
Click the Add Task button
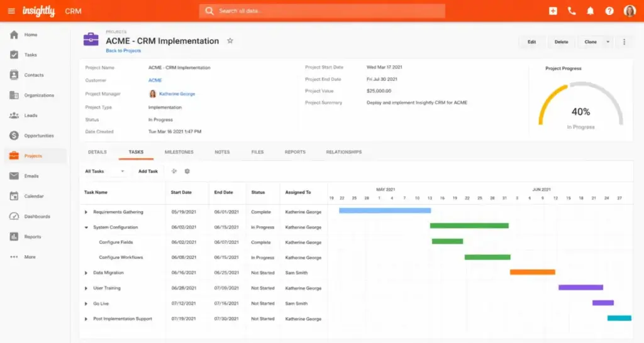[x=148, y=171]
